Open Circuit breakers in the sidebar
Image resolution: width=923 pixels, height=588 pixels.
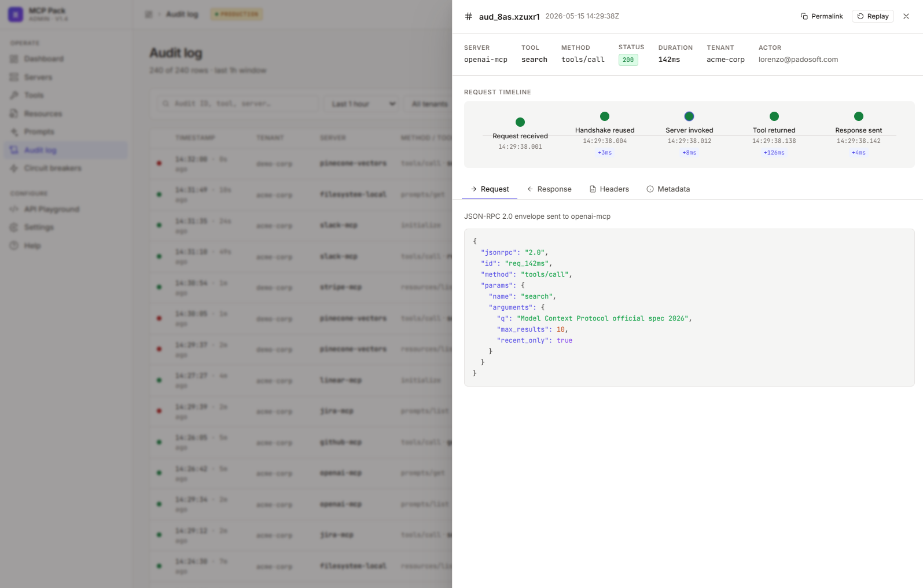65,168
